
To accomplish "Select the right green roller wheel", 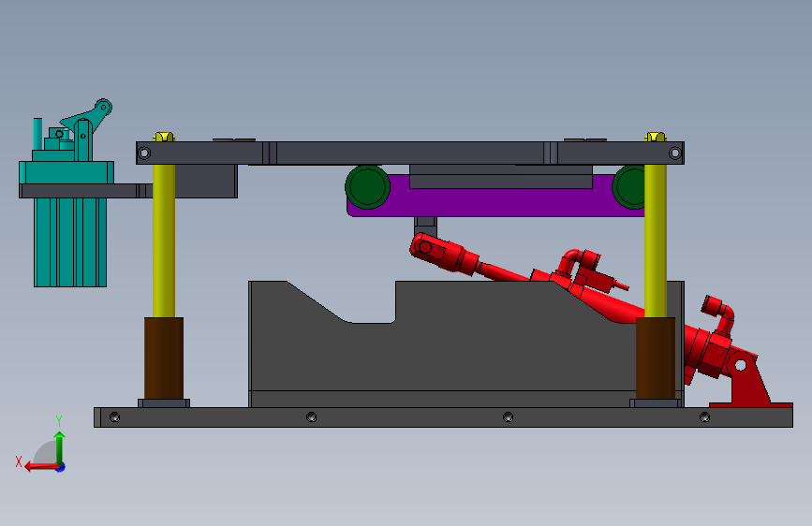I will [628, 187].
